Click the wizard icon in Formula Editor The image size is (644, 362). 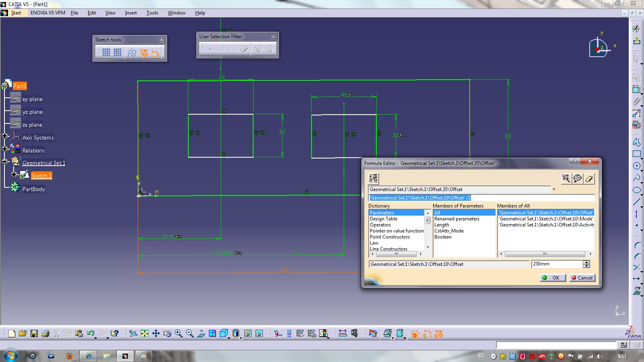click(566, 178)
